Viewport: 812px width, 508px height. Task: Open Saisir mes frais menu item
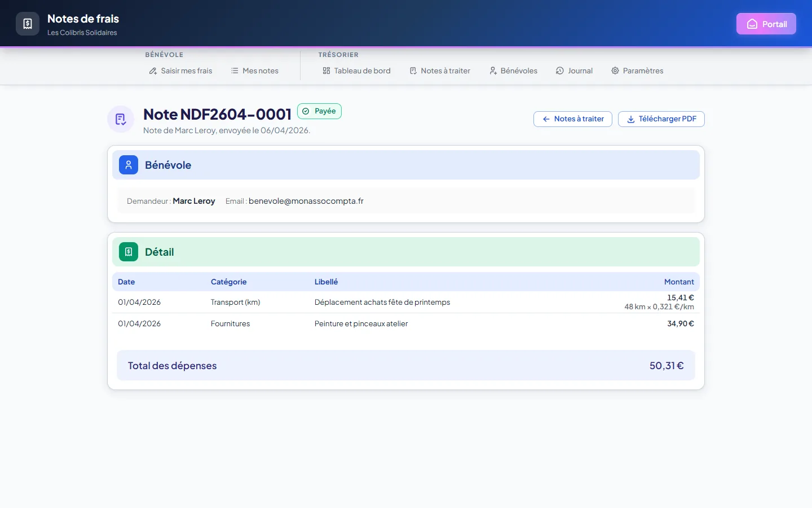coord(180,71)
